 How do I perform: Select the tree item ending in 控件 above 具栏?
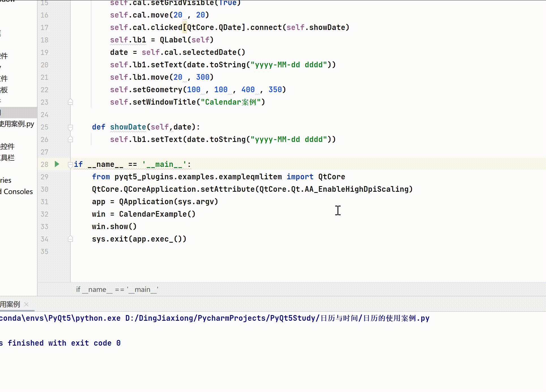(x=7, y=147)
